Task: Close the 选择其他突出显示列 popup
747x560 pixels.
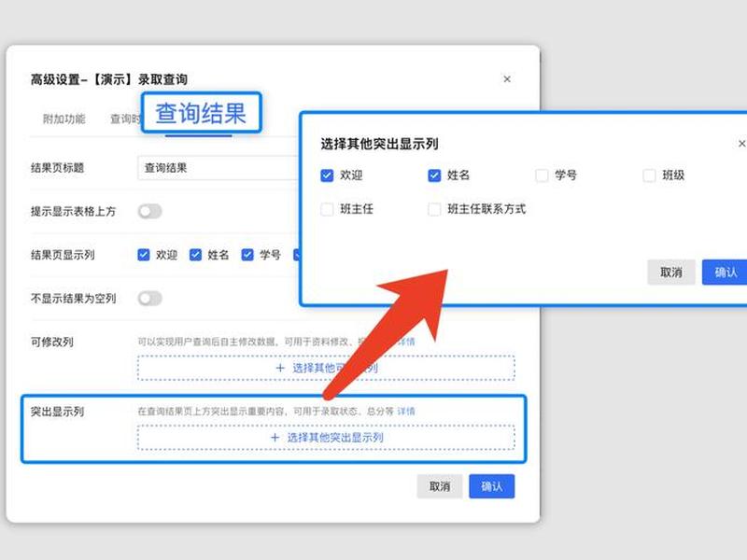Action: [741, 144]
